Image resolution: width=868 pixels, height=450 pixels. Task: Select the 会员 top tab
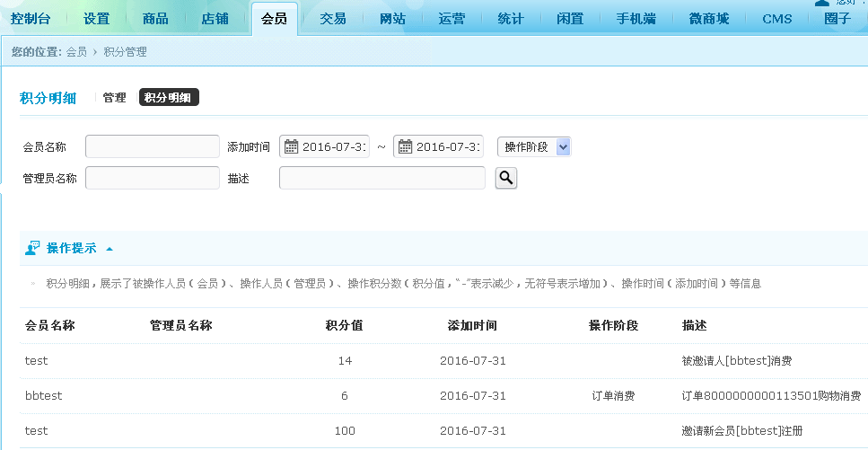tap(274, 19)
